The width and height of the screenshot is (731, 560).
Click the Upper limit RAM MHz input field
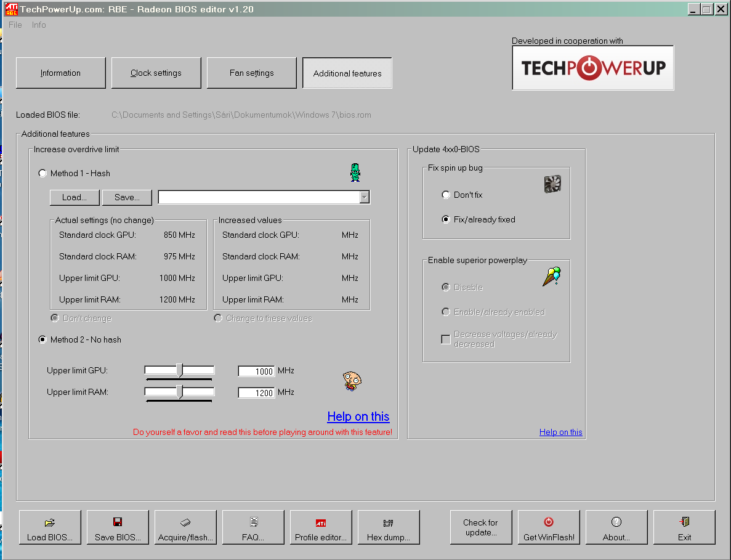pos(256,392)
